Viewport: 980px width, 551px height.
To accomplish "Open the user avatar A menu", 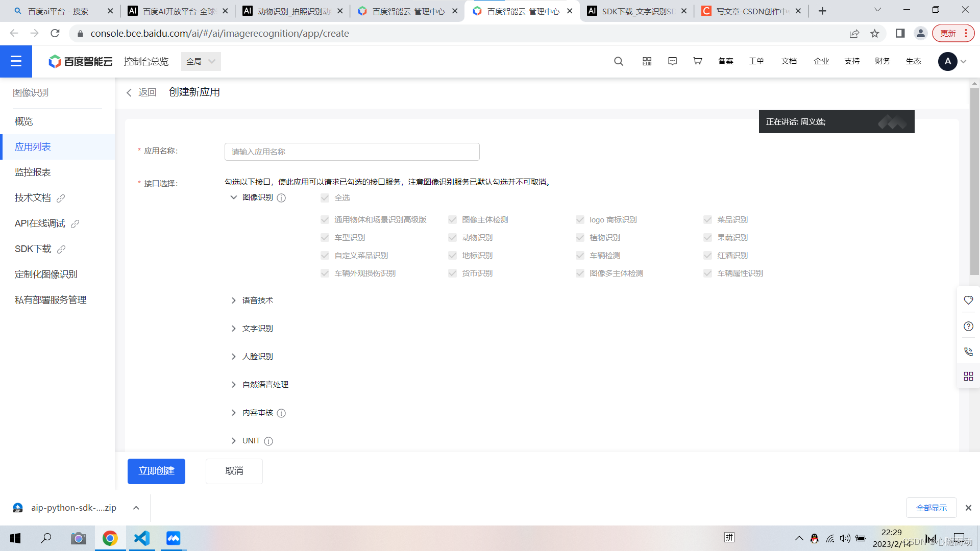I will (x=948, y=61).
